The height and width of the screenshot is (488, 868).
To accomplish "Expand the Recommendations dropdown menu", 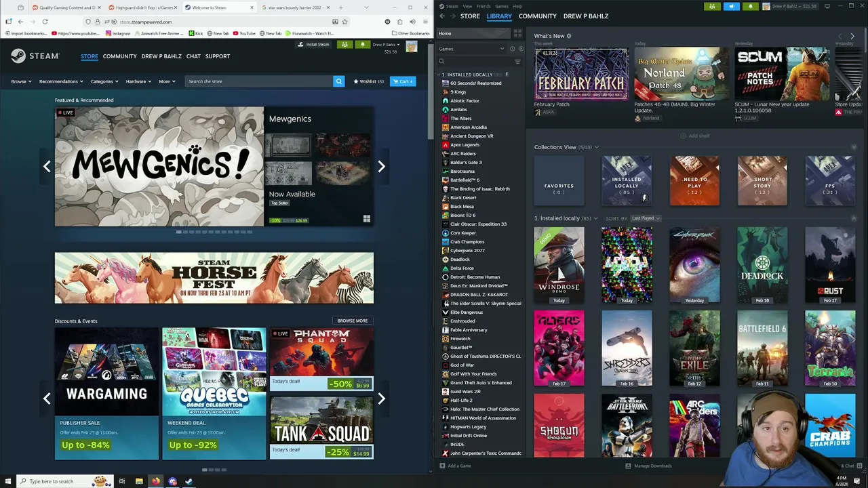I will 61,81.
